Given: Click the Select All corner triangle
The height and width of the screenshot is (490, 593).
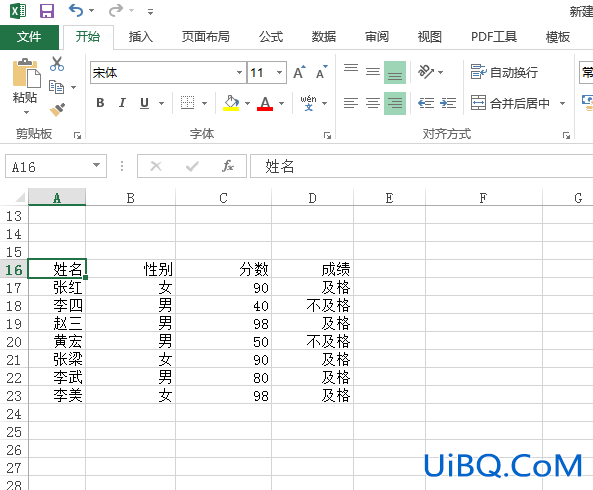Looking at the screenshot, I should coord(19,197).
